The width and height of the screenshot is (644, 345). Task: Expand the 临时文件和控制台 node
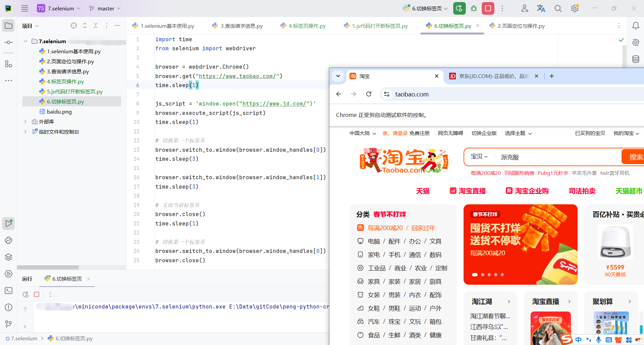[x=25, y=132]
